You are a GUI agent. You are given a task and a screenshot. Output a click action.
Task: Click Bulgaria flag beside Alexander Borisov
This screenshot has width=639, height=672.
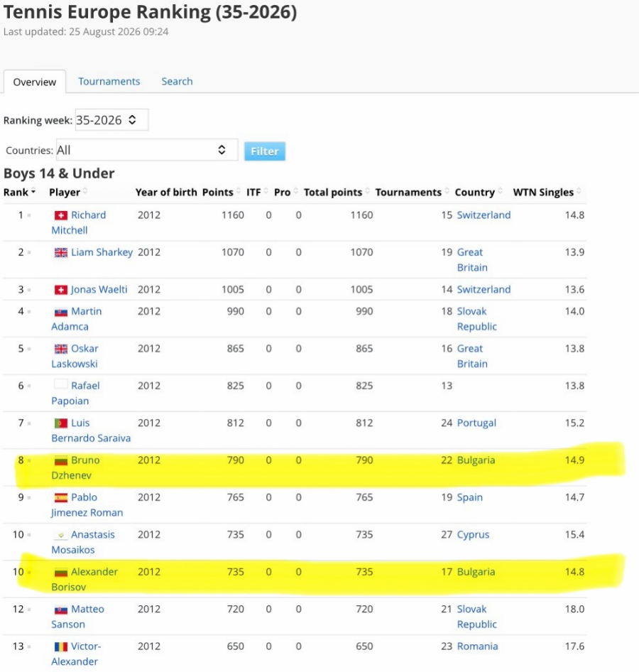tap(61, 572)
